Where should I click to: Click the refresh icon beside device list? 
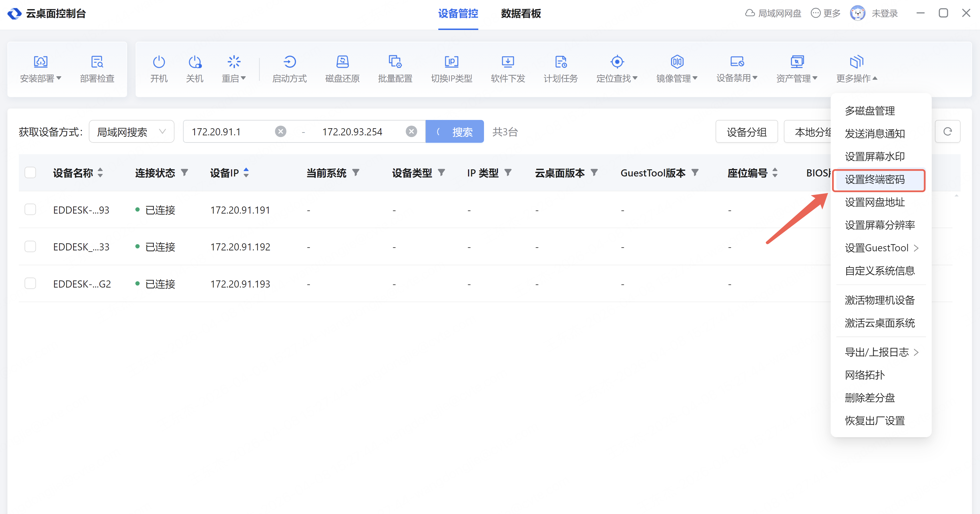tap(947, 132)
